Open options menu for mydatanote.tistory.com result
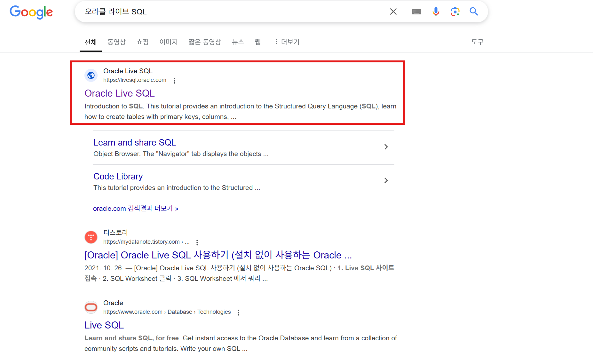The height and width of the screenshot is (364, 593). [197, 242]
